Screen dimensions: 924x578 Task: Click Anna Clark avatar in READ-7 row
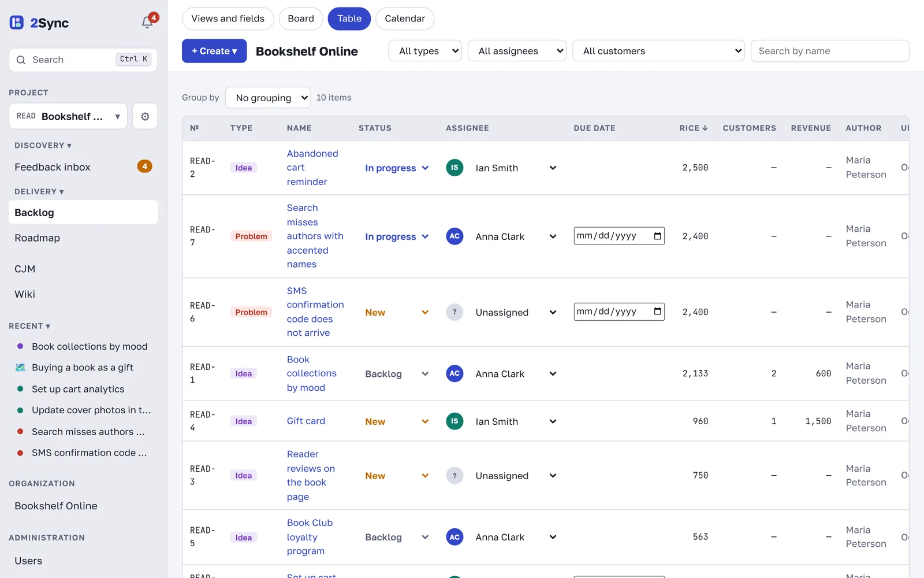454,236
